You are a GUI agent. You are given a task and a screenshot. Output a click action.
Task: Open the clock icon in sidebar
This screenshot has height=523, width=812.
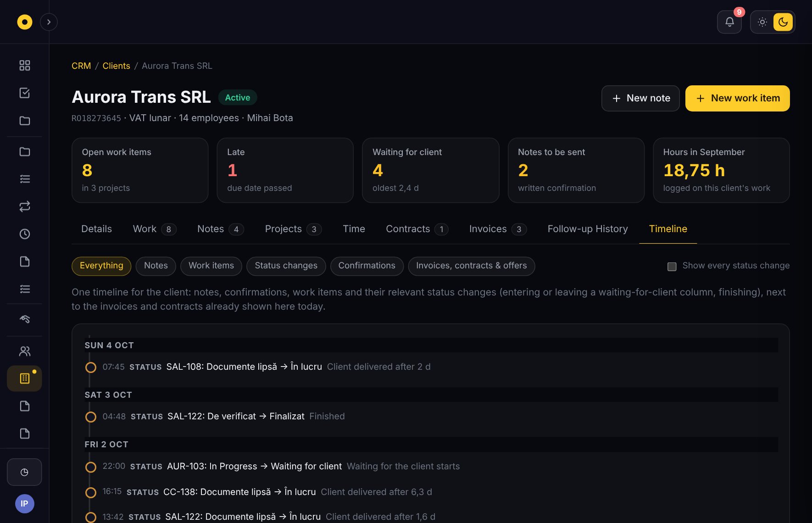point(25,234)
